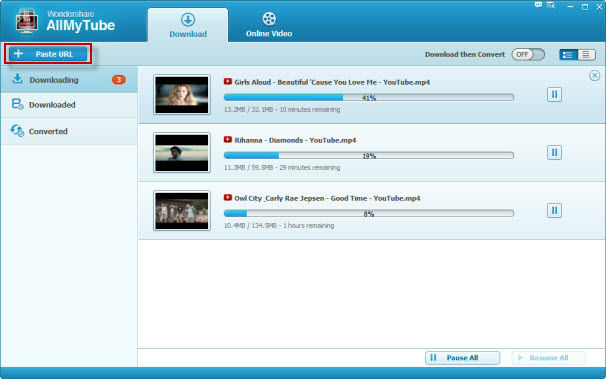Click the YouTube icon beside Rihanna
Image resolution: width=606 pixels, height=379 pixels.
tap(228, 139)
